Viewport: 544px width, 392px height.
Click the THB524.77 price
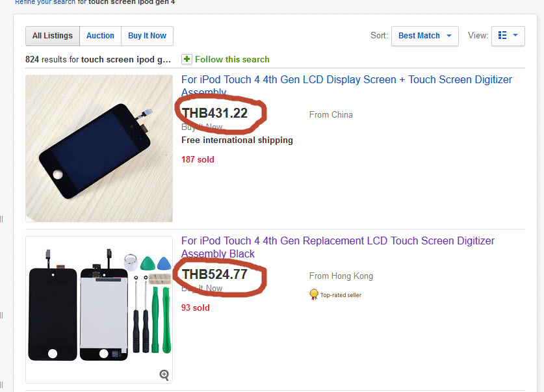tap(215, 274)
